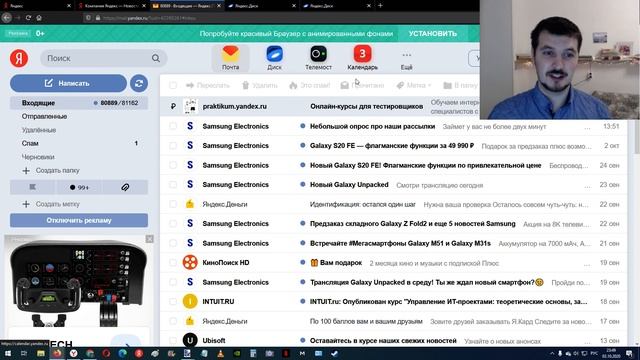Select checkbox for Идентификация Яндекс.Деньги email
The height and width of the screenshot is (360, 640).
[x=173, y=204]
